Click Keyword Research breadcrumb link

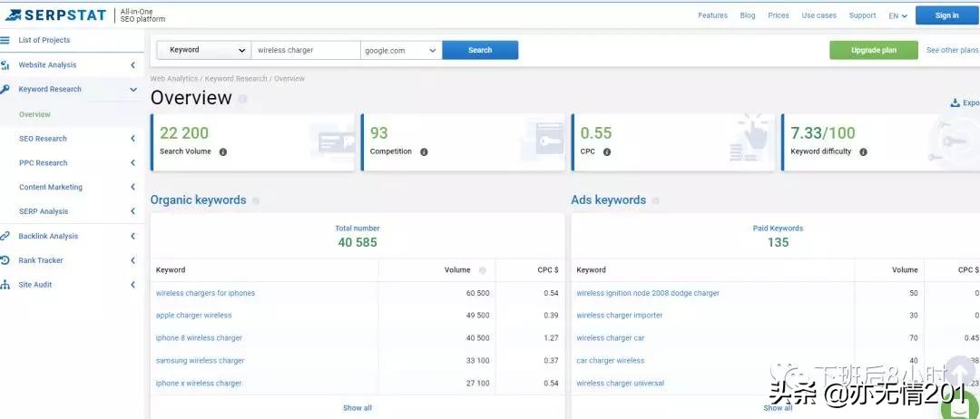(236, 79)
